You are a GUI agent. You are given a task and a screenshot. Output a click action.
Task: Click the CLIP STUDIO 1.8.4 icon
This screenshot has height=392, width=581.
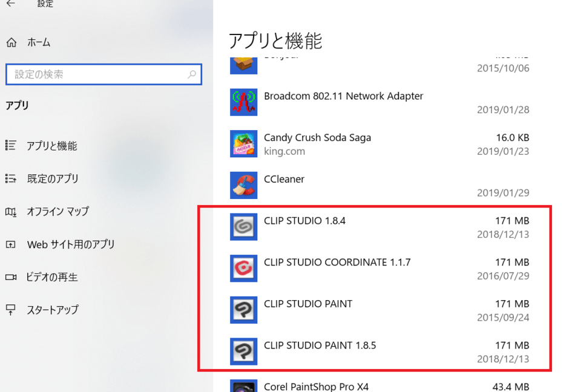click(x=244, y=227)
